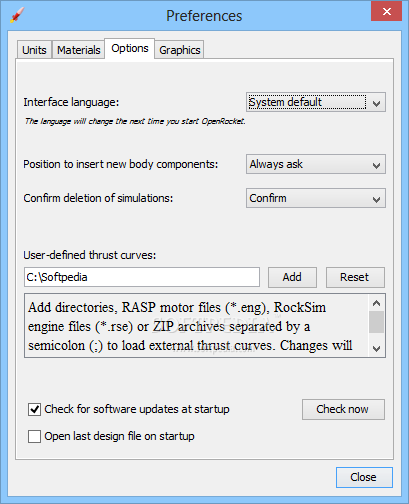Expand the body components position dropdown
The height and width of the screenshot is (504, 409).
coord(316,164)
